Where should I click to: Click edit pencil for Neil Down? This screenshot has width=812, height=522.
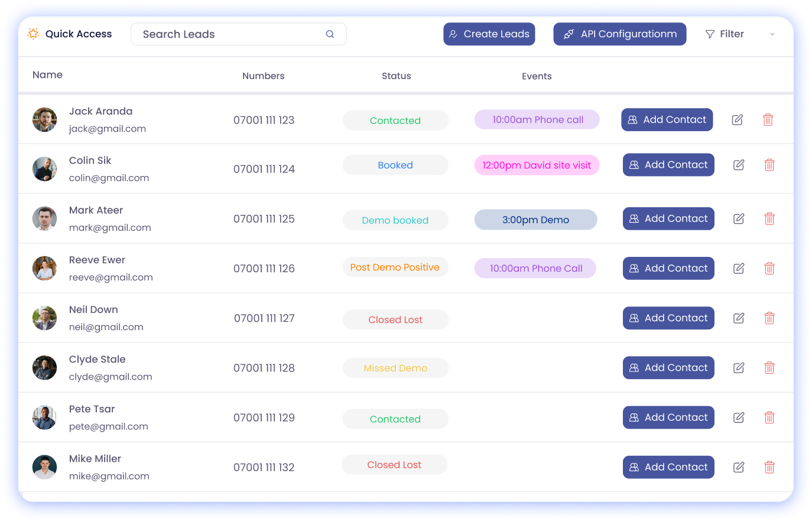pos(738,318)
